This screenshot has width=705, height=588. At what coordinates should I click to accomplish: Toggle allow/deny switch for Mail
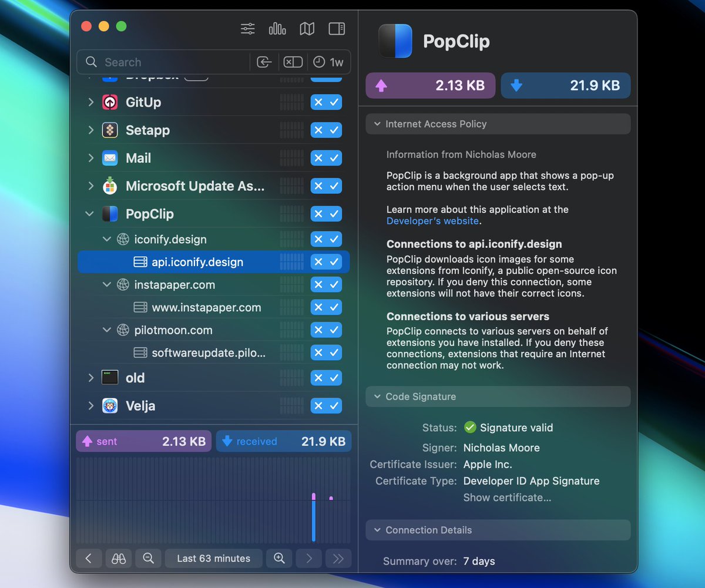pos(326,158)
